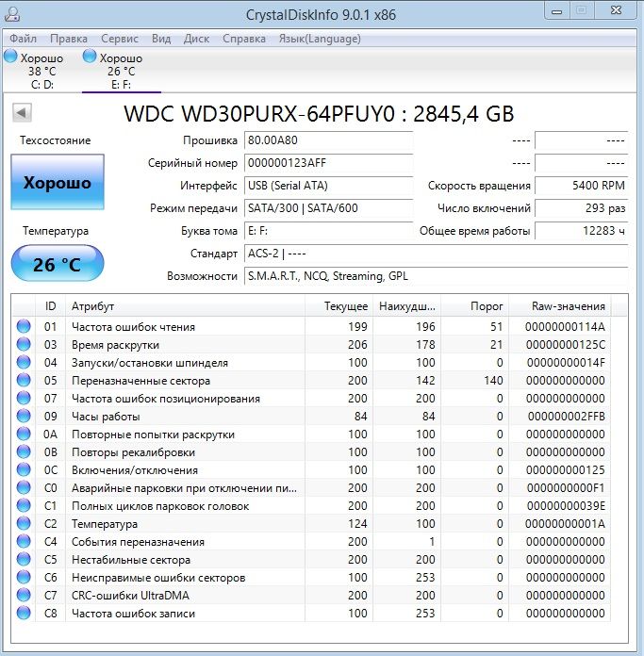Click the CrystalDiskInfo app icon in title bar

[x=11, y=15]
